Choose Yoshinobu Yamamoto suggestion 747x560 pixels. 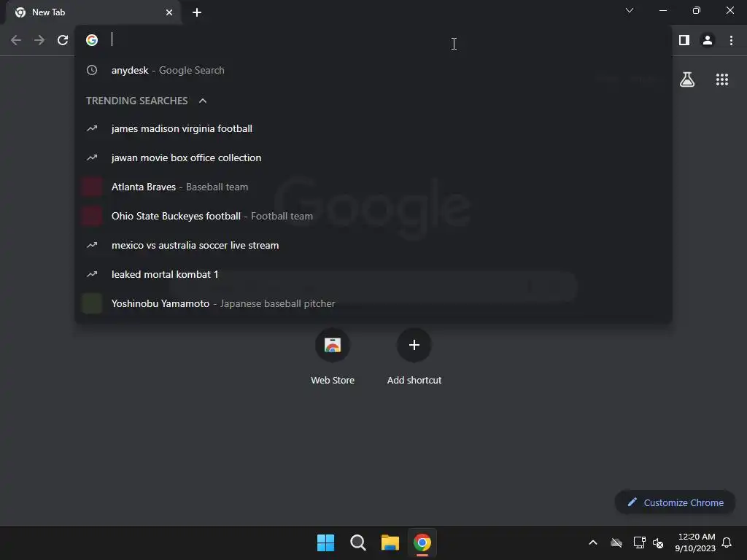[373, 303]
